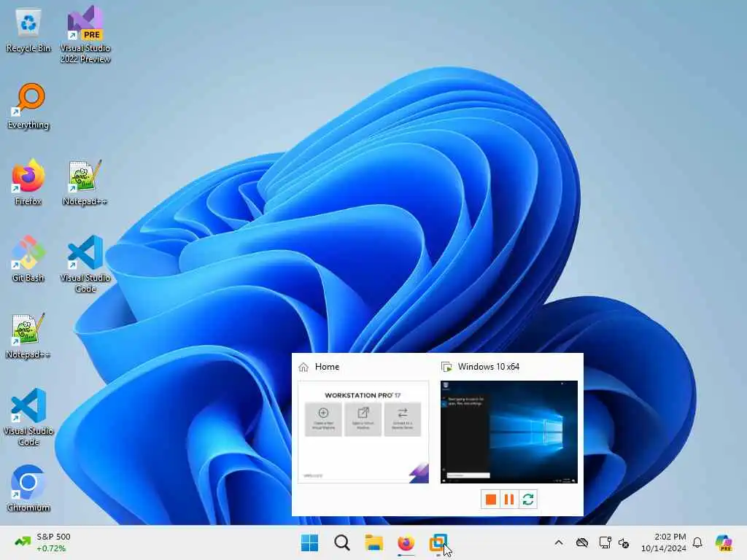The image size is (747, 560).
Task: Open the notifications bell
Action: tap(697, 542)
